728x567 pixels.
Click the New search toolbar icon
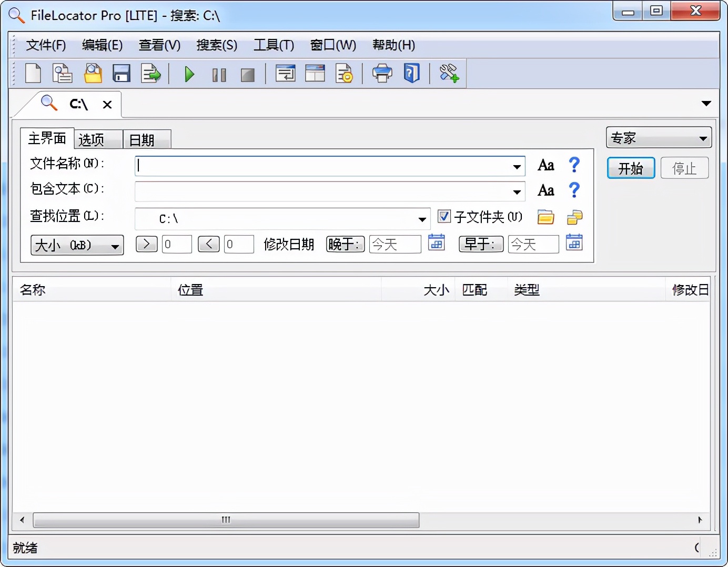click(33, 73)
